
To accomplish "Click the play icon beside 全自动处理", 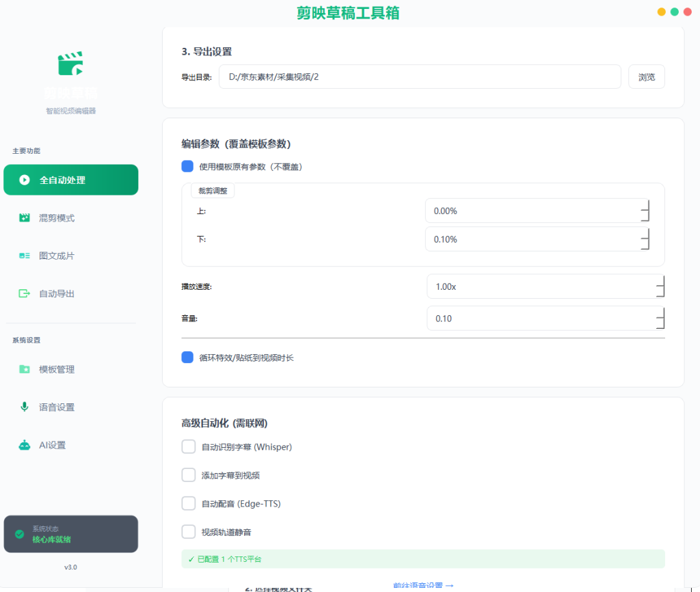I will click(x=25, y=180).
